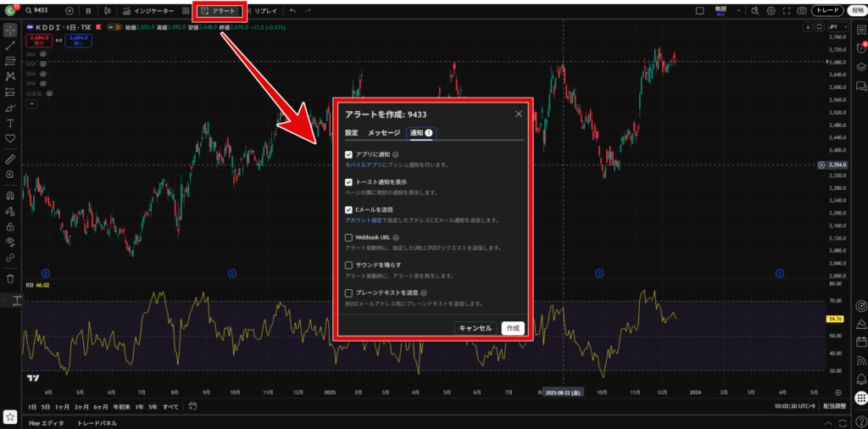
Task: Open chart settings hexagon icon
Action: [x=771, y=11]
